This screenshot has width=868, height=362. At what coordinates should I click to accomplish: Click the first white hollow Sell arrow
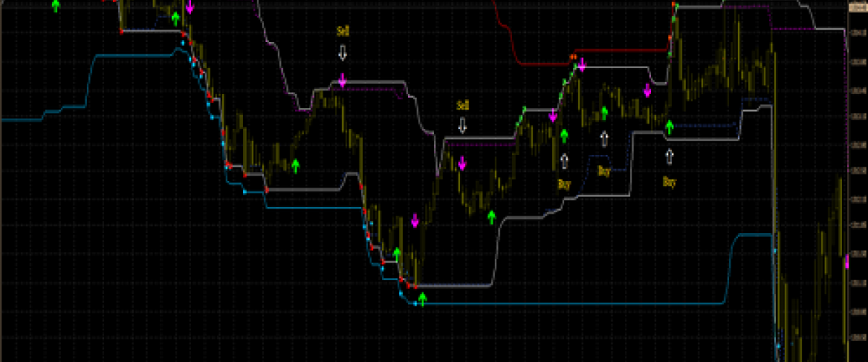343,53
